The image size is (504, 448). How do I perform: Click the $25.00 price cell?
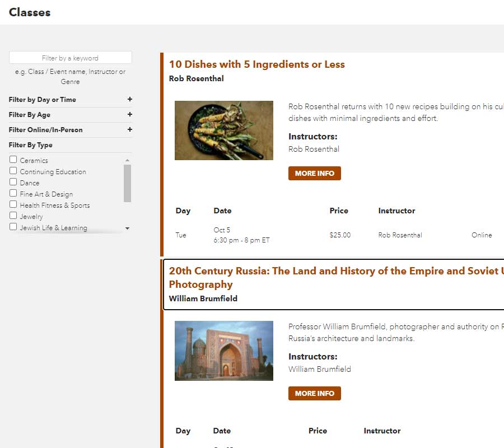(340, 235)
